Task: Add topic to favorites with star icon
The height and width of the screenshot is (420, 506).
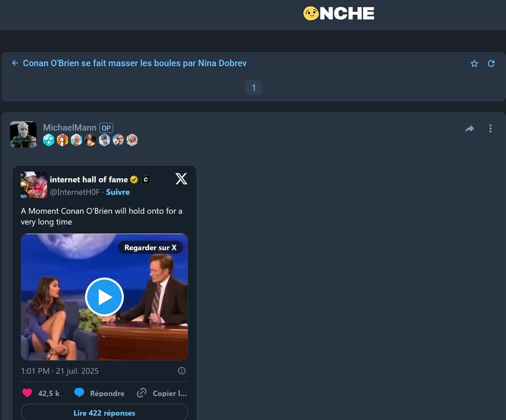Action: [474, 63]
